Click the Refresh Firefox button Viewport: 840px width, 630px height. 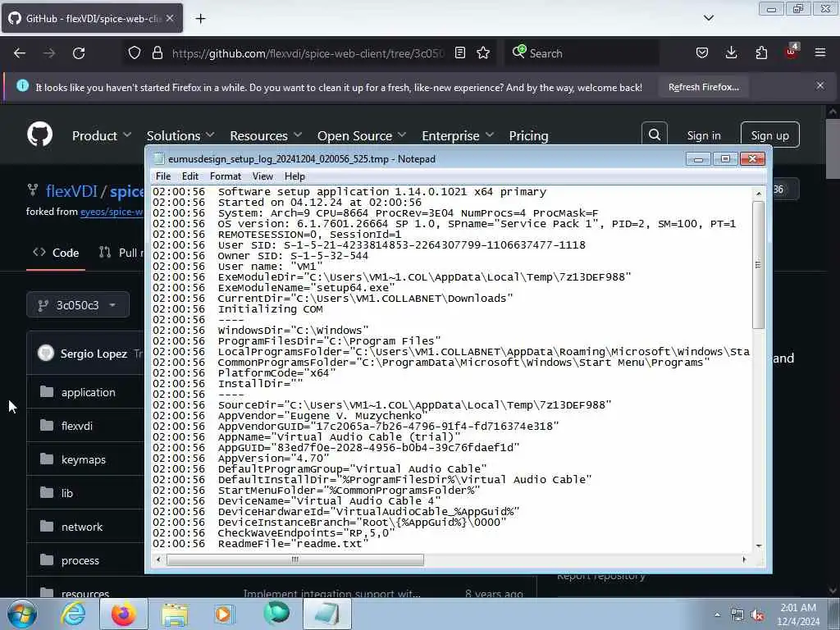703,87
